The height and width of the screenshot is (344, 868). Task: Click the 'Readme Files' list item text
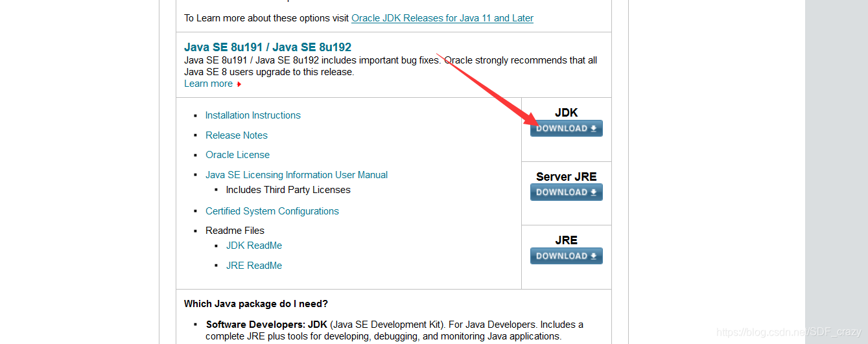pos(235,231)
